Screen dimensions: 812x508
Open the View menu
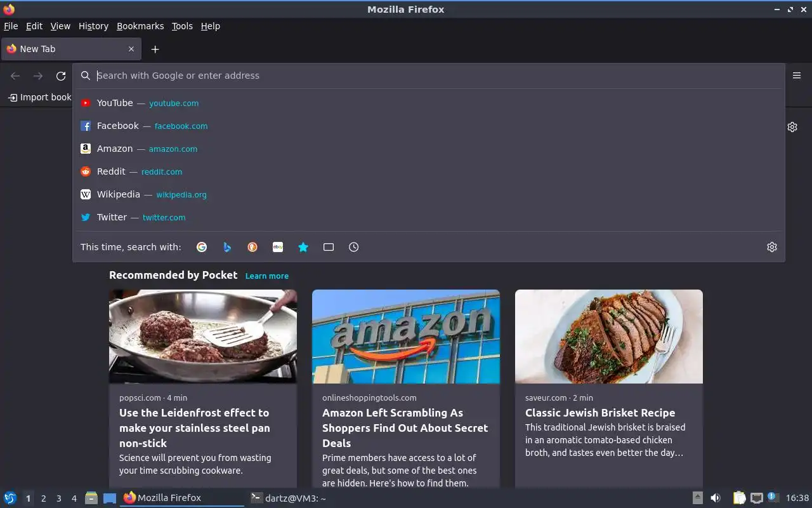coord(60,26)
